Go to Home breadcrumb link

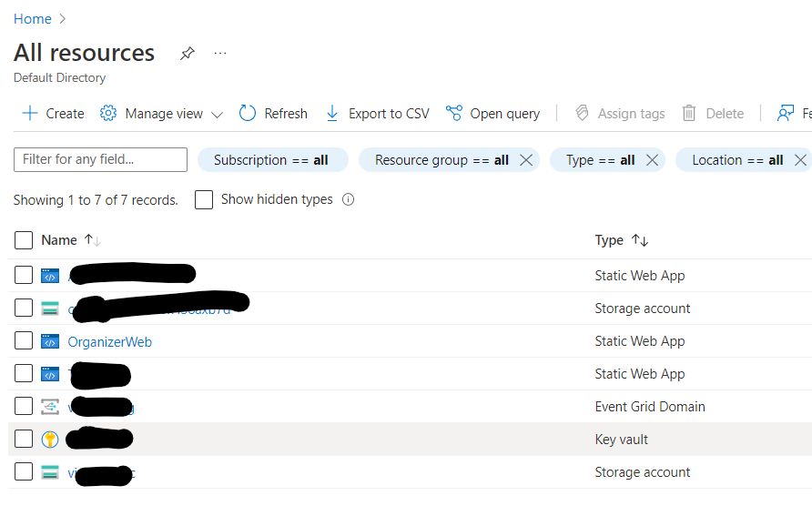click(33, 19)
